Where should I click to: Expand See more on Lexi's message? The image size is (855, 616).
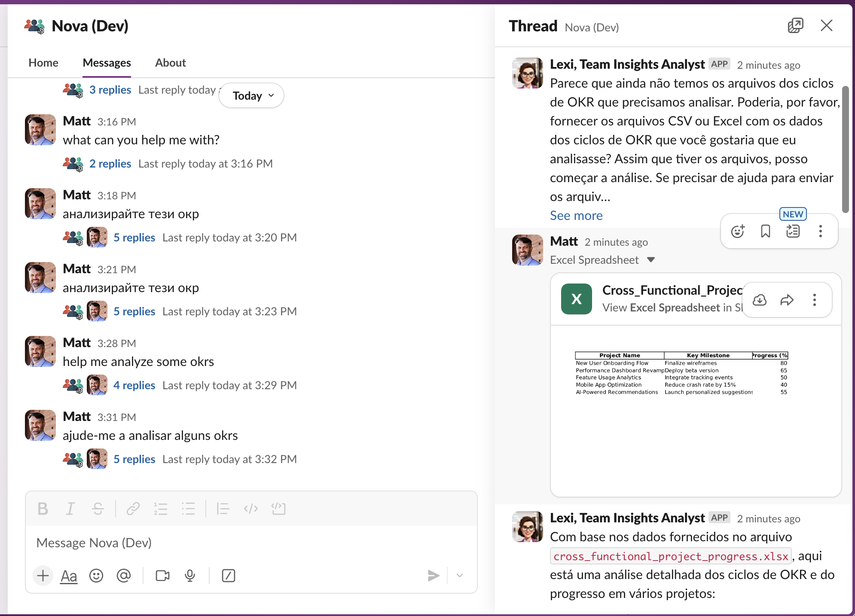pyautogui.click(x=576, y=215)
